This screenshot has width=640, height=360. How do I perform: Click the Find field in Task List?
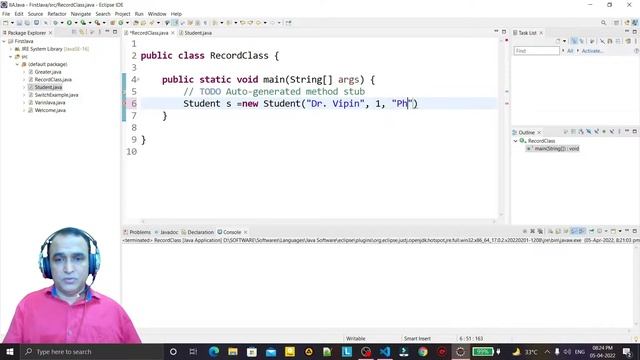(536, 51)
